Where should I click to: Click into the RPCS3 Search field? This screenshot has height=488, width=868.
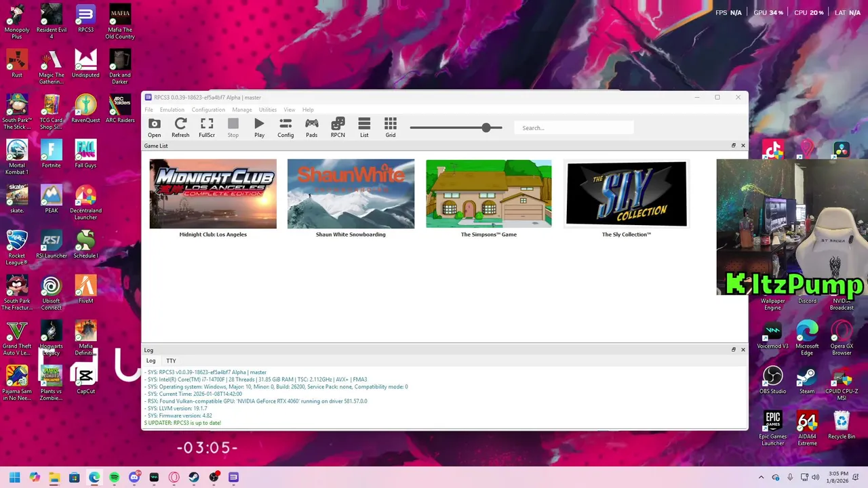pos(574,127)
